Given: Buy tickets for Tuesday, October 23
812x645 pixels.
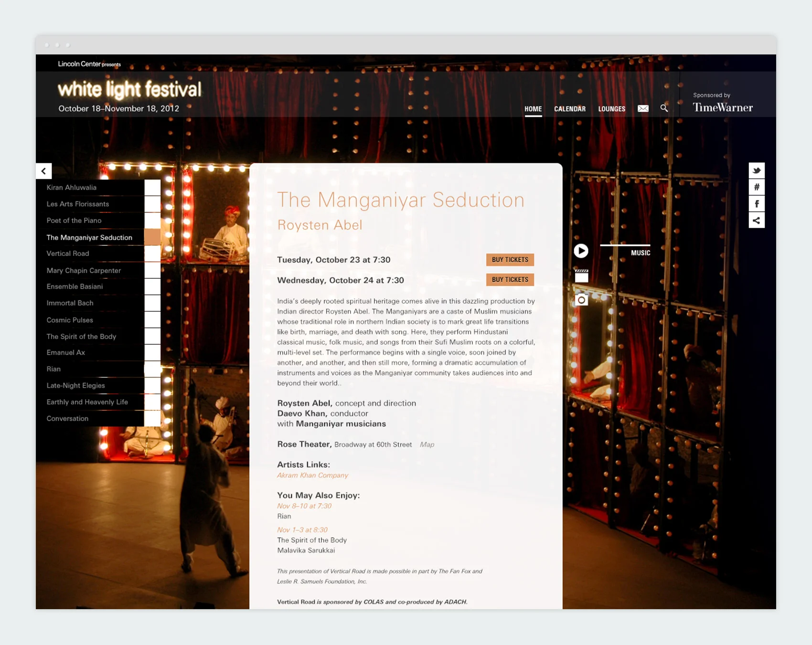Looking at the screenshot, I should tap(510, 260).
